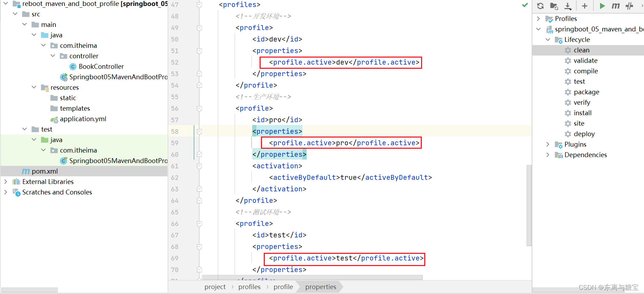Fold properties block at line 58
Image resolution: width=644 pixels, height=294 pixels.
(x=199, y=132)
